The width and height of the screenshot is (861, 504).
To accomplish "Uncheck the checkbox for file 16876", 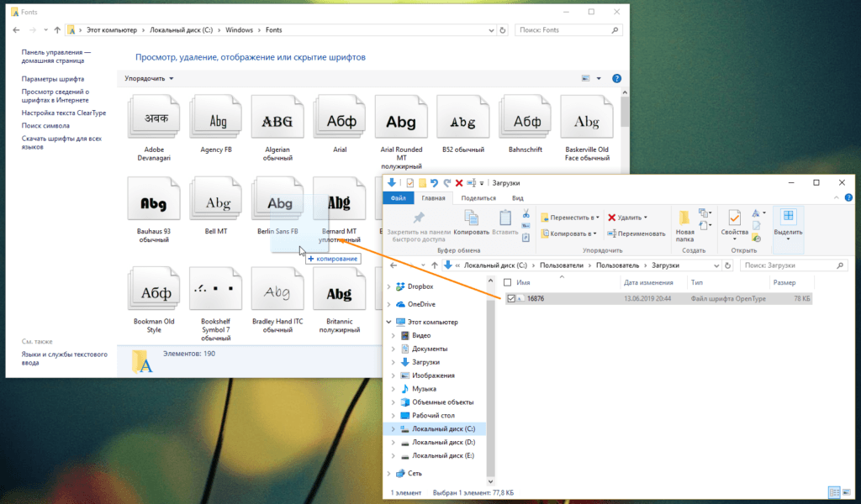I will pos(511,298).
